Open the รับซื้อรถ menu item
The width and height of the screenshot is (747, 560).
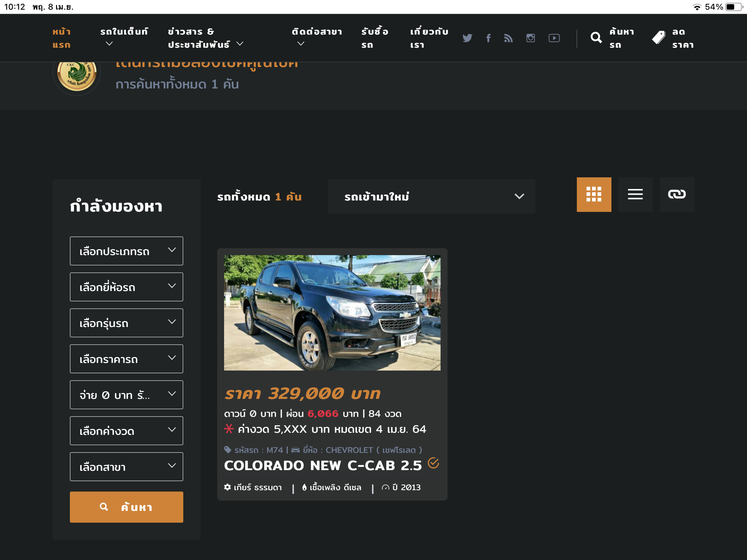(375, 38)
